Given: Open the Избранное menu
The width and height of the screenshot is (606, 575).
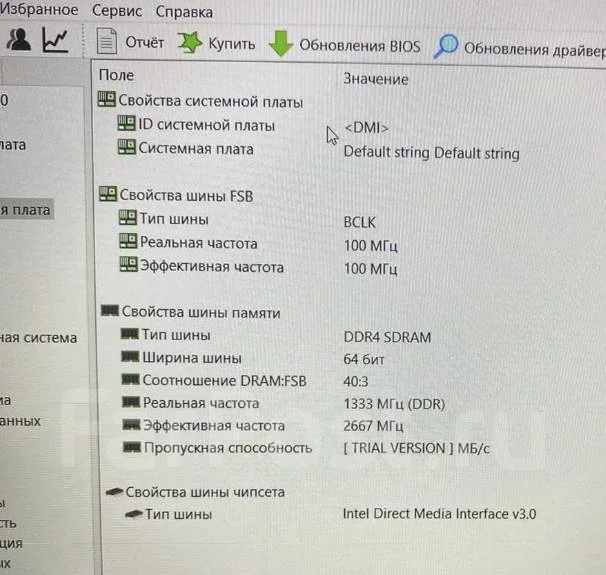Looking at the screenshot, I should pos(39,9).
